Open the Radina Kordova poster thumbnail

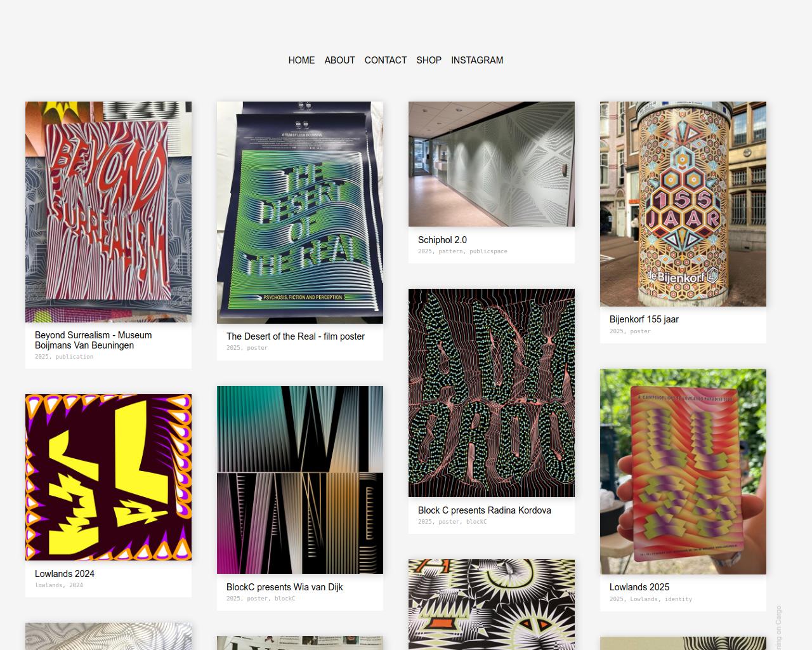(x=492, y=393)
